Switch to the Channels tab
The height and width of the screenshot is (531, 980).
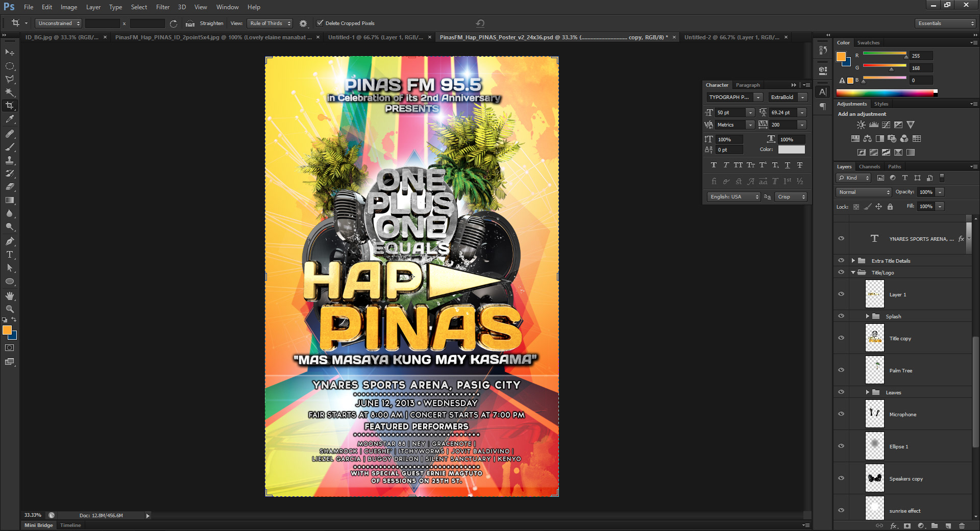[869, 167]
